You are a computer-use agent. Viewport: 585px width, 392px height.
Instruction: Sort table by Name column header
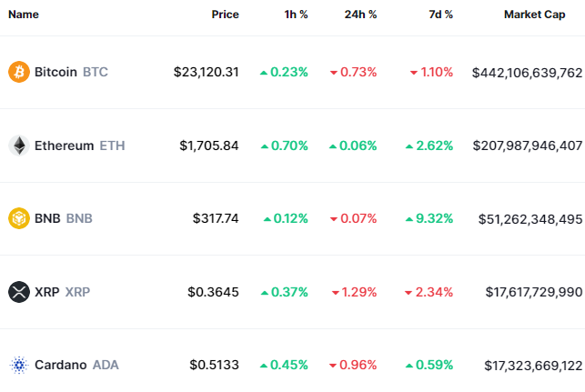coord(23,15)
